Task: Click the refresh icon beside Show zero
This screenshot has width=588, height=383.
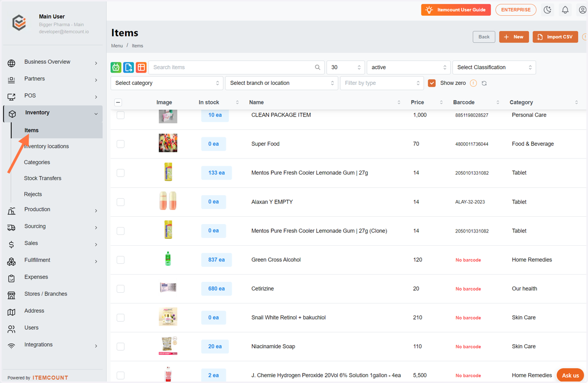Action: pyautogui.click(x=484, y=83)
